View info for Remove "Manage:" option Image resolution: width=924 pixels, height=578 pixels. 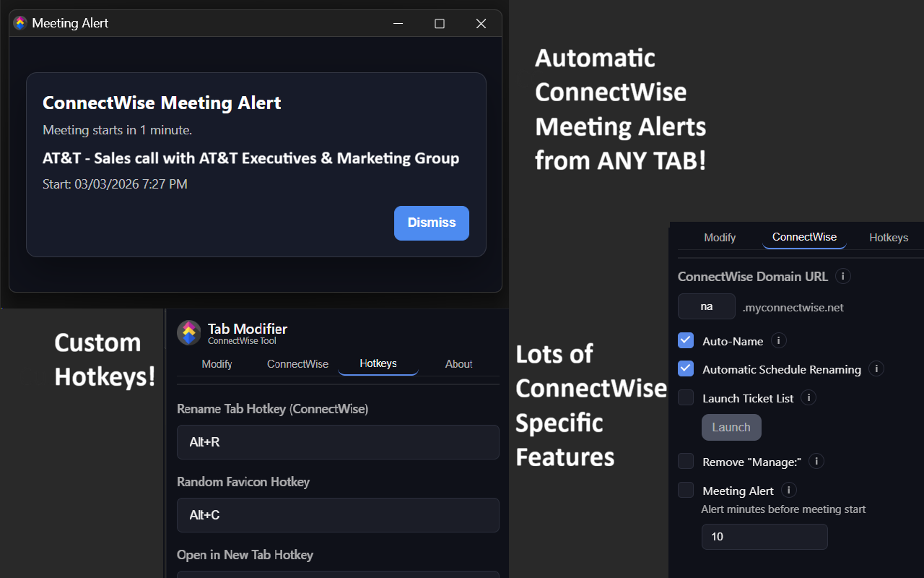(816, 461)
